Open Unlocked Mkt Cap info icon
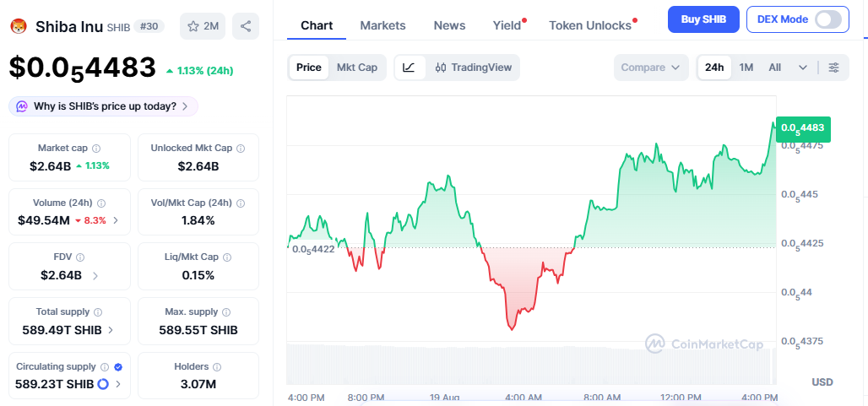 point(241,149)
